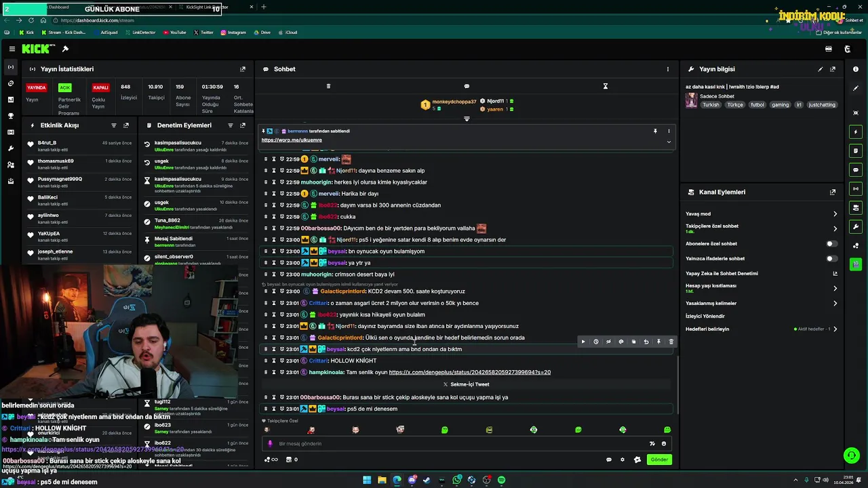
Task: Open the LinkDetector bookmark
Action: point(140,33)
